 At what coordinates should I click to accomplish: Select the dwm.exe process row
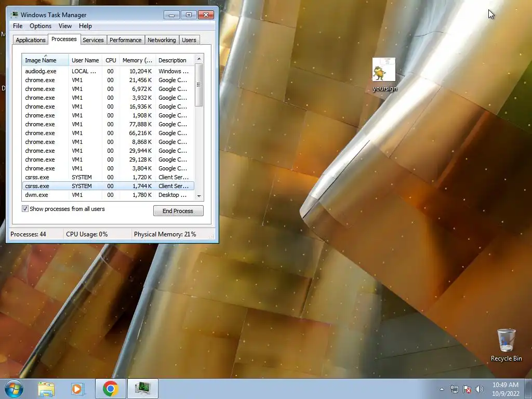(x=108, y=195)
